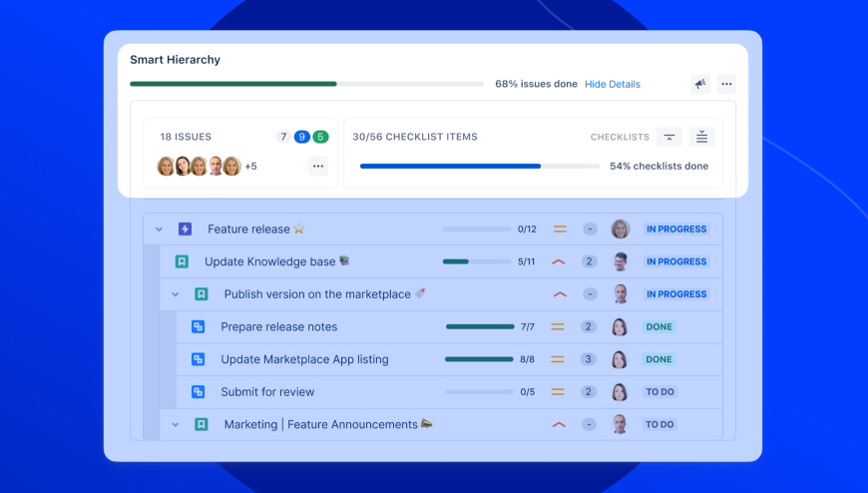Click the gray 7 to-do issues badge
Viewport: 868px width, 493px height.
283,137
